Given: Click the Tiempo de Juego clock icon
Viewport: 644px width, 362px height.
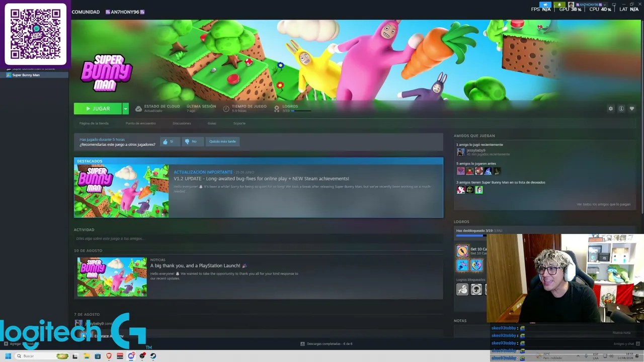Looking at the screenshot, I should [226, 109].
